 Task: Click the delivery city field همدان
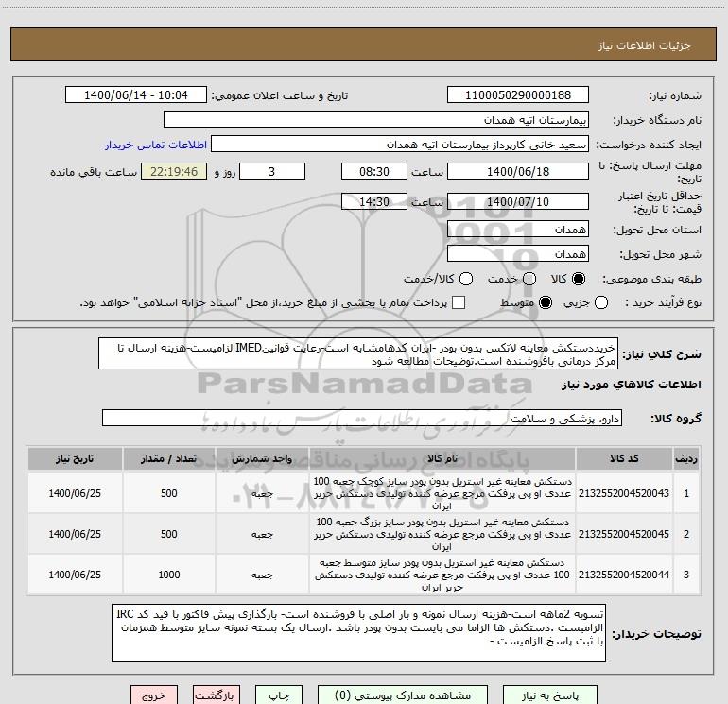point(518,253)
